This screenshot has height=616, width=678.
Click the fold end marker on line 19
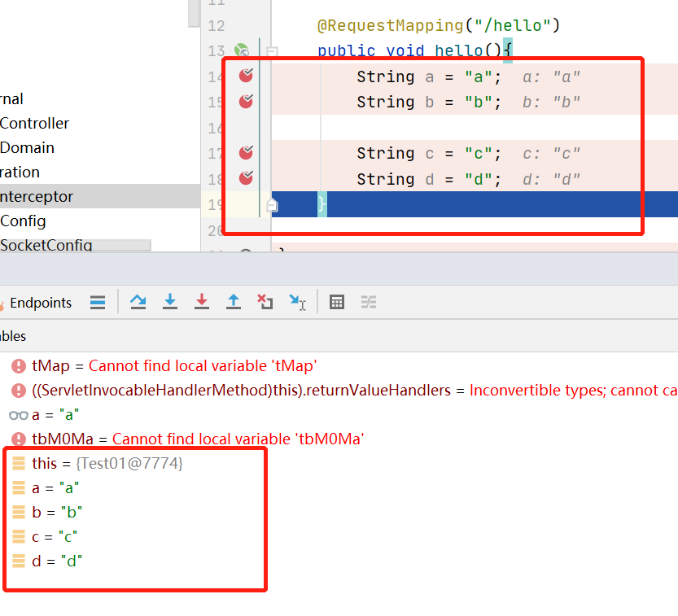272,205
